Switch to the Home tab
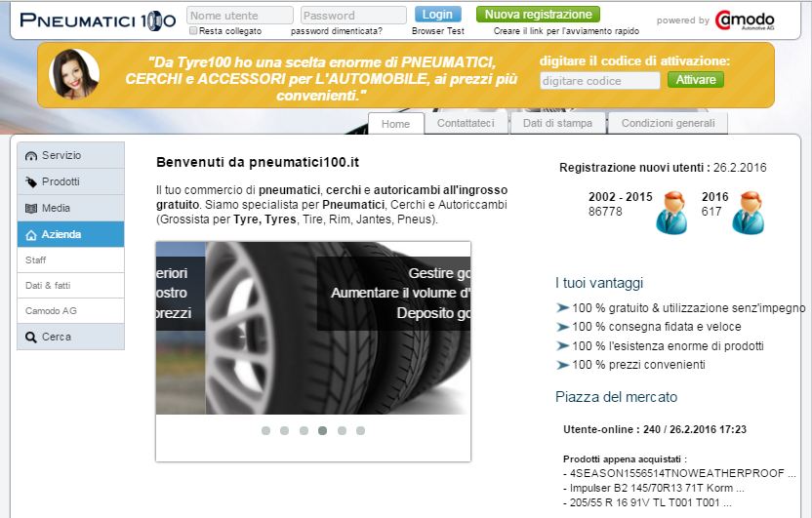 point(395,124)
